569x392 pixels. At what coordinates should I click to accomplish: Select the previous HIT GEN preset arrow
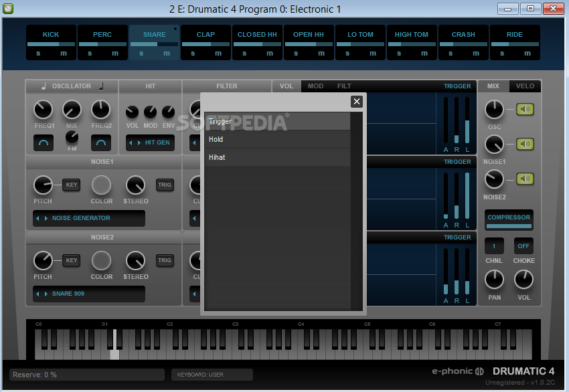tap(131, 143)
